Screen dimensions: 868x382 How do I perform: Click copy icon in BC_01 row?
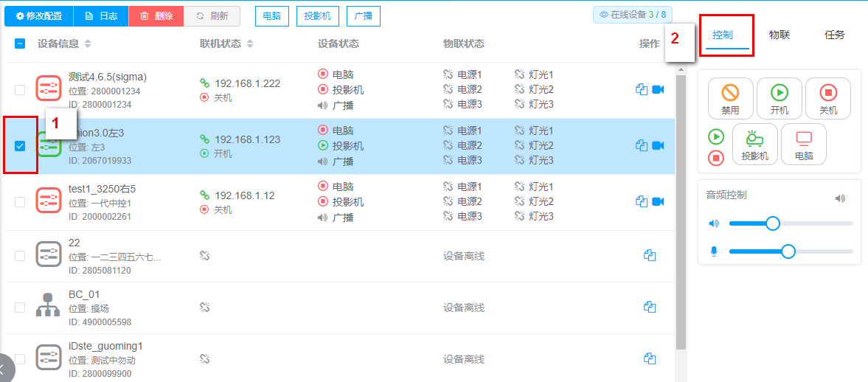(x=650, y=307)
